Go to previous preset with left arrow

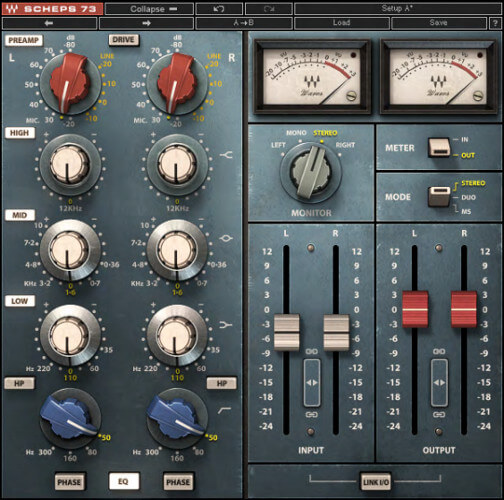point(49,23)
